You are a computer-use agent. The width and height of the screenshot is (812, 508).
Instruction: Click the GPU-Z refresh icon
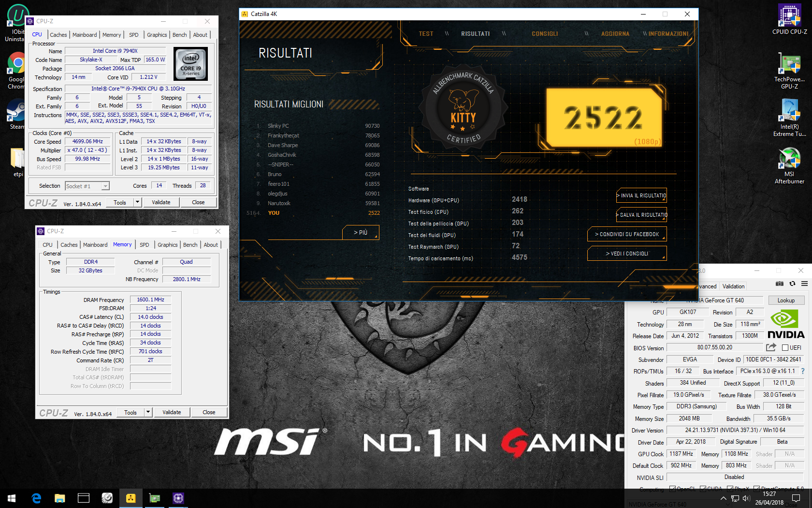792,284
